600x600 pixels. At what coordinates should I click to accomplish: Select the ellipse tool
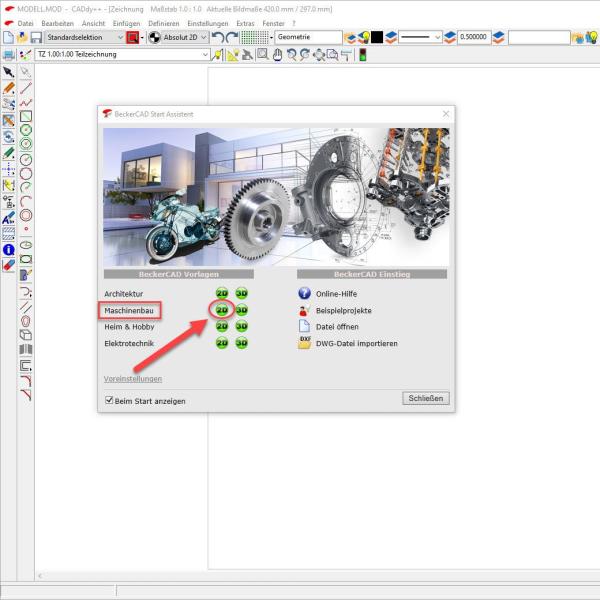click(x=26, y=245)
